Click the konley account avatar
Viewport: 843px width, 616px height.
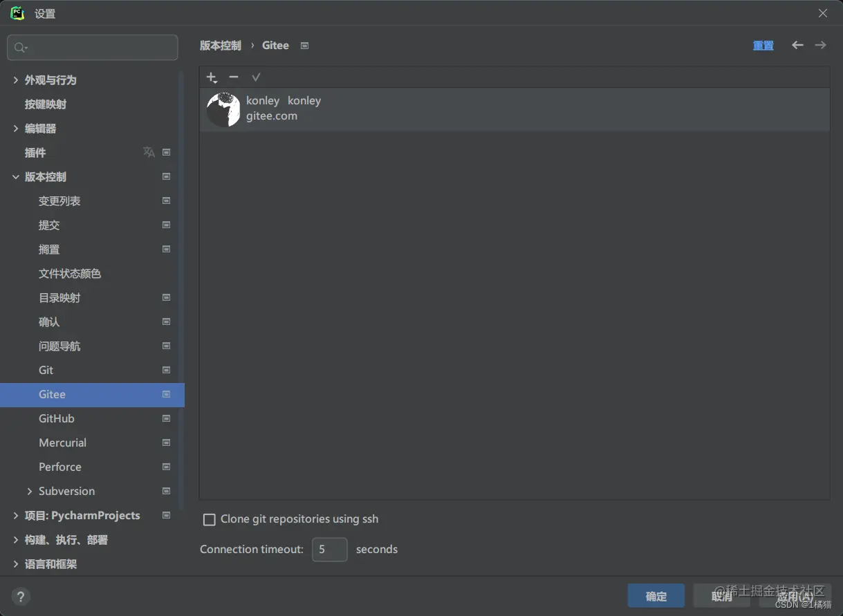click(223, 110)
